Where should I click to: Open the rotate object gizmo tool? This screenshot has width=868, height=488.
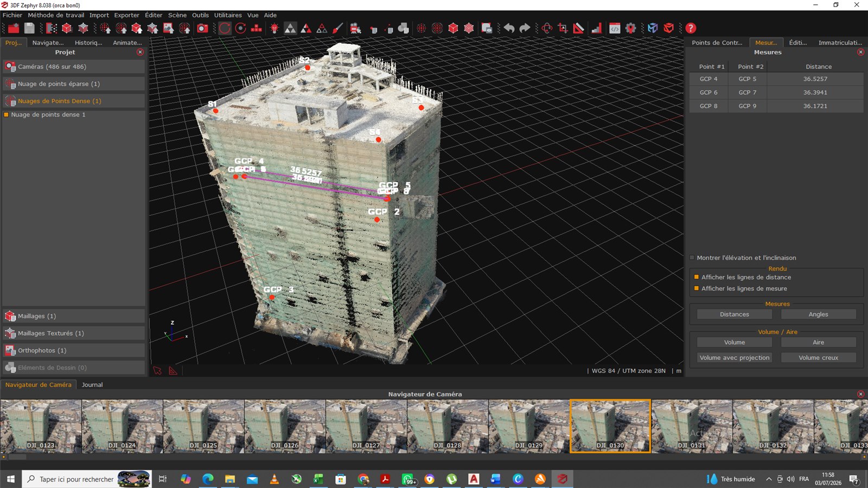point(547,28)
